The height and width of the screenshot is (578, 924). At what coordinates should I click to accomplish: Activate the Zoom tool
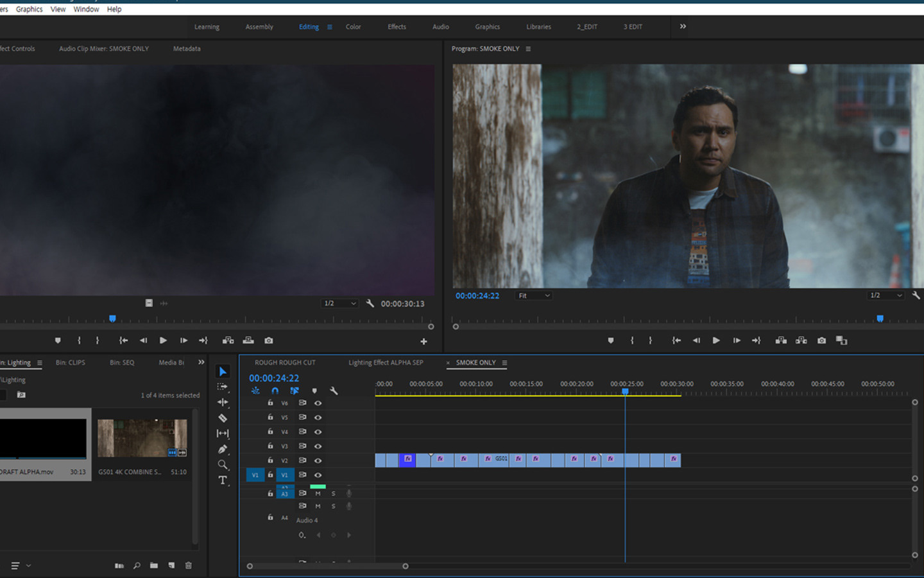coord(223,465)
